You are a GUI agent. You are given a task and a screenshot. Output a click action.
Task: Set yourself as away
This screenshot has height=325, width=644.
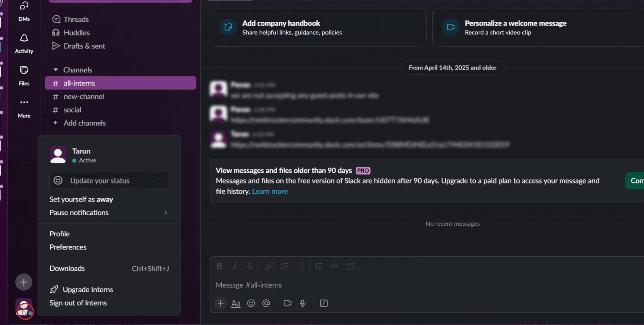(x=81, y=199)
